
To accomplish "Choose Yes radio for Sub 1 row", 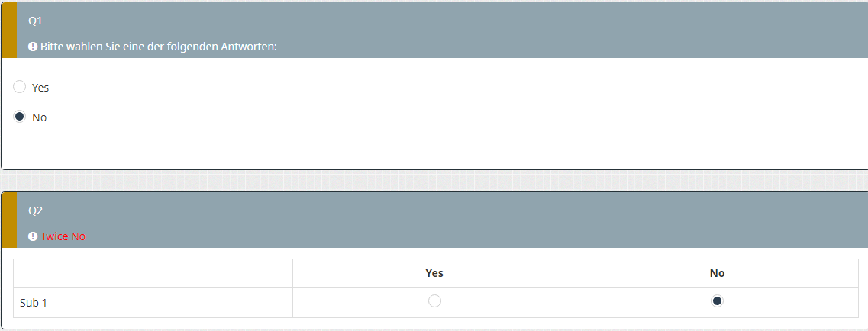I will point(434,301).
